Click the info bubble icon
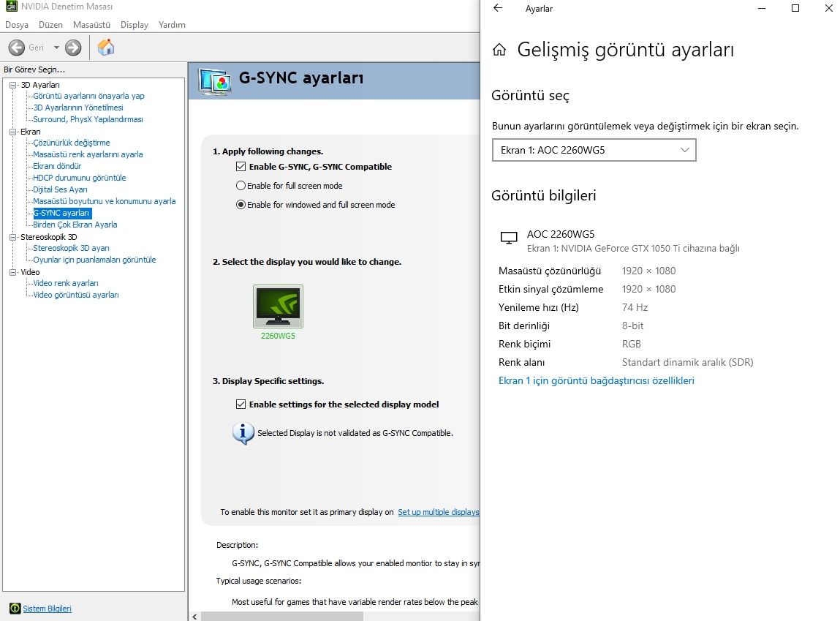 coord(243,433)
